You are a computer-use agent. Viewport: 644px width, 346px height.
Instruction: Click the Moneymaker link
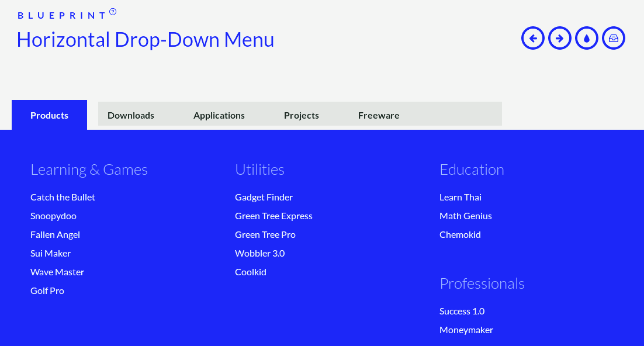click(x=466, y=330)
